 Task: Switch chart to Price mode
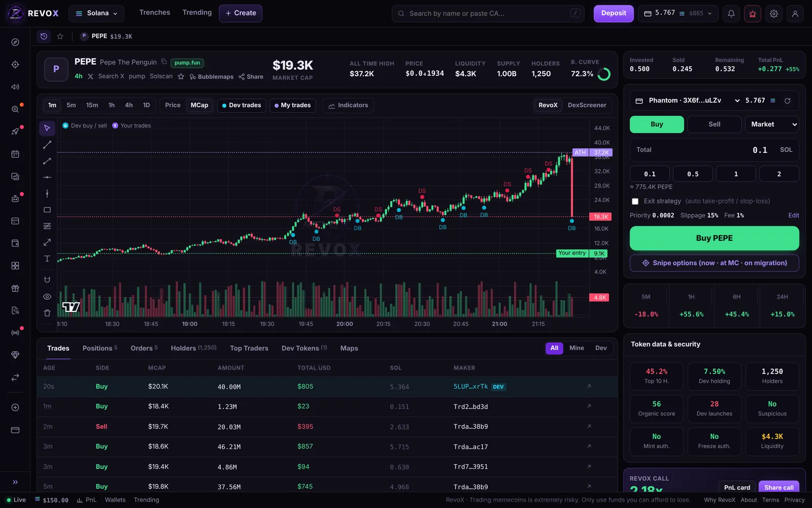pyautogui.click(x=173, y=105)
